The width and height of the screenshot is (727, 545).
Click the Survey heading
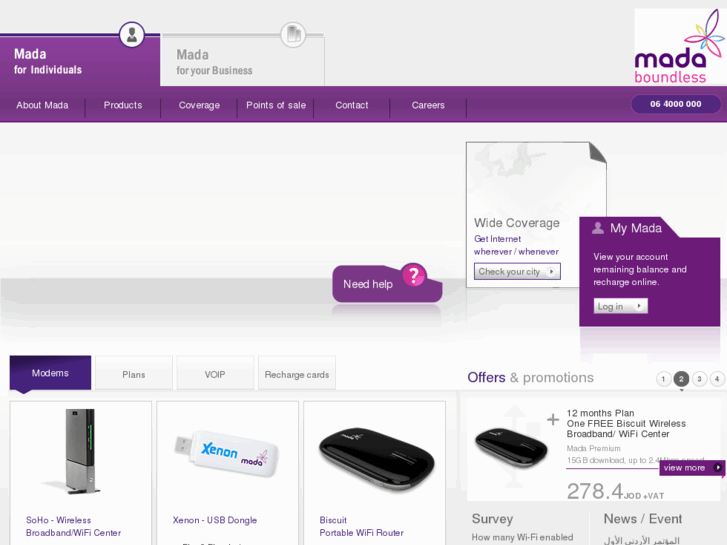(492, 519)
